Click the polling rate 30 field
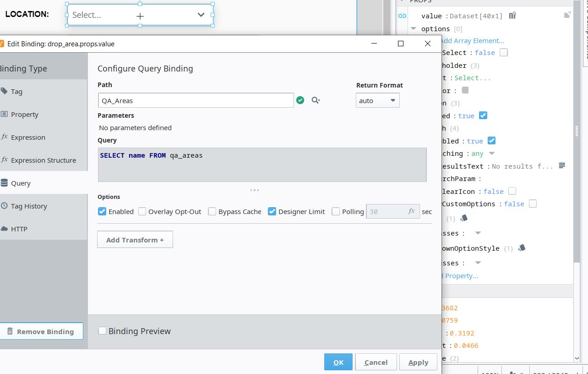The width and height of the screenshot is (588, 374). (393, 211)
